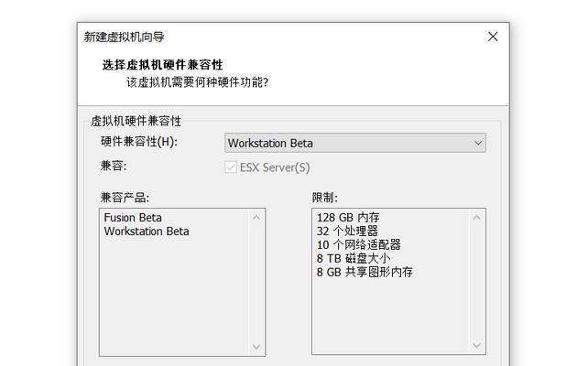Select the 8 GB shared graphics memory entry
The height and width of the screenshot is (366, 588).
tap(365, 272)
